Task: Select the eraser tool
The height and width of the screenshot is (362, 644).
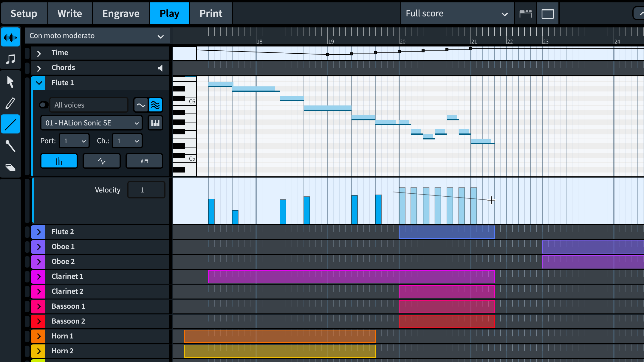Action: pos(10,167)
